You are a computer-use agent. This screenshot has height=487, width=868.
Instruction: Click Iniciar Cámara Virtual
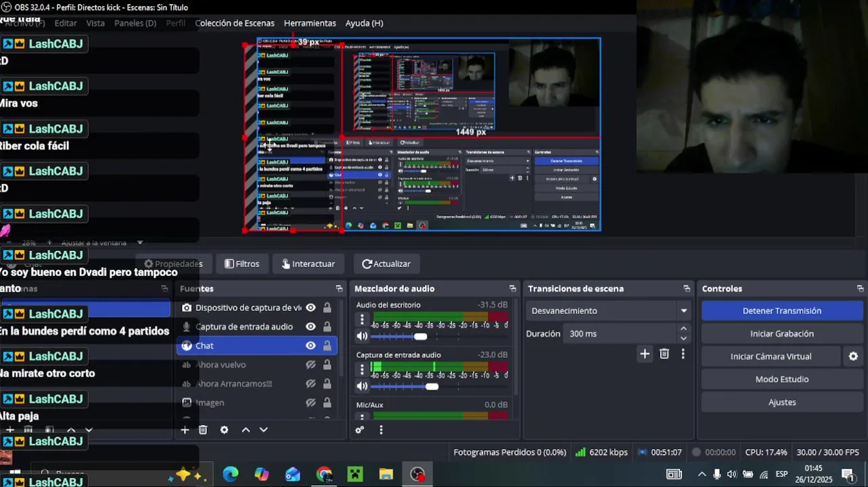pos(771,356)
